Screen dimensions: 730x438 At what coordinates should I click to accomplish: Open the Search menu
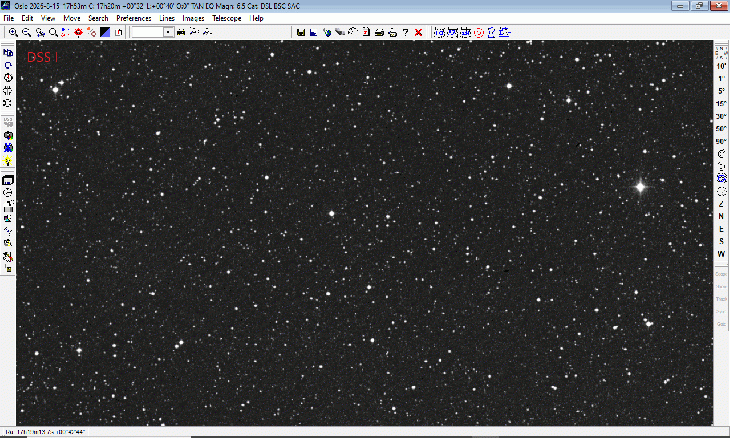click(x=98, y=18)
